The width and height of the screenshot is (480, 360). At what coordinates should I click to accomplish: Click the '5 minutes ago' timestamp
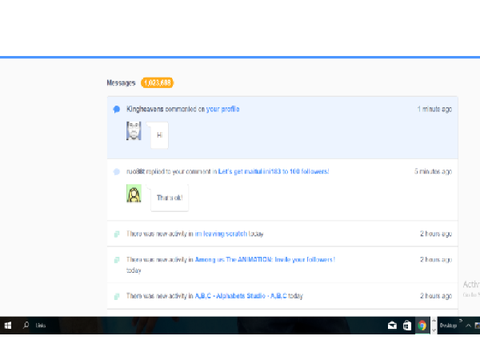[433, 171]
